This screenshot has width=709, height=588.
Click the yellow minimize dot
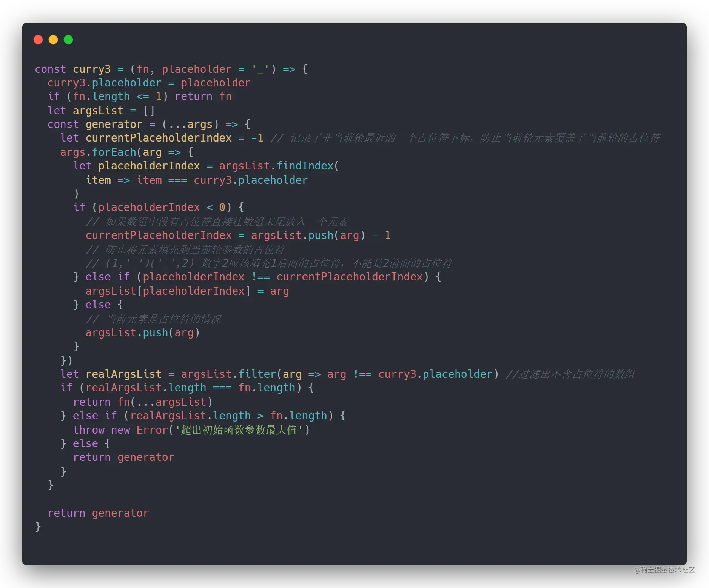(53, 40)
